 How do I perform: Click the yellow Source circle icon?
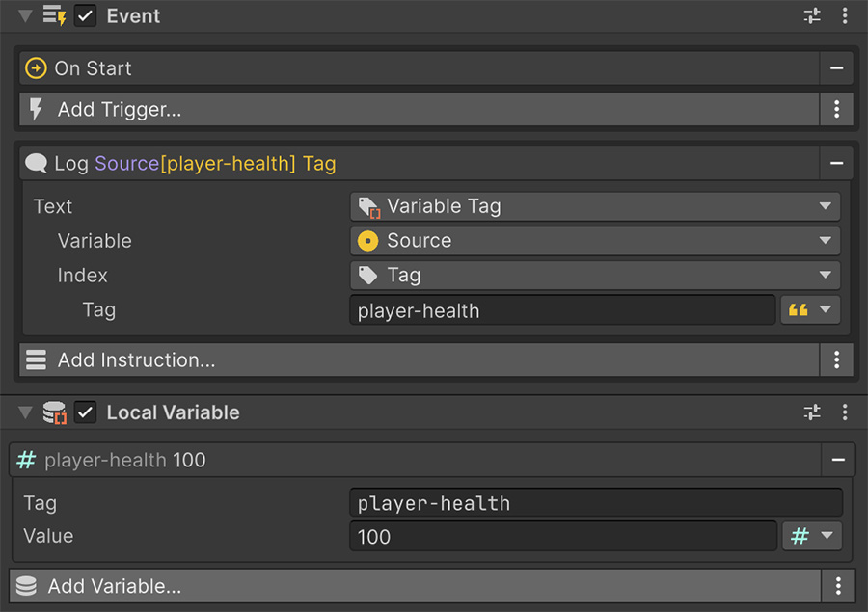(x=368, y=241)
